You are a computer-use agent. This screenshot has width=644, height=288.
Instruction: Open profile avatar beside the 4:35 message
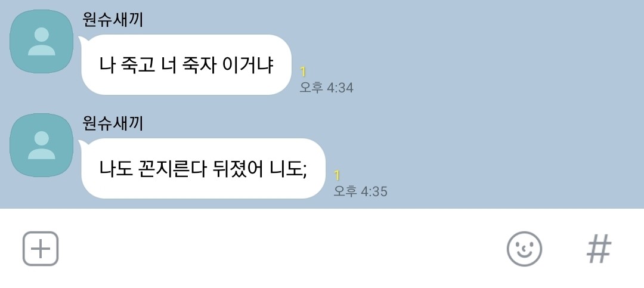(x=42, y=145)
